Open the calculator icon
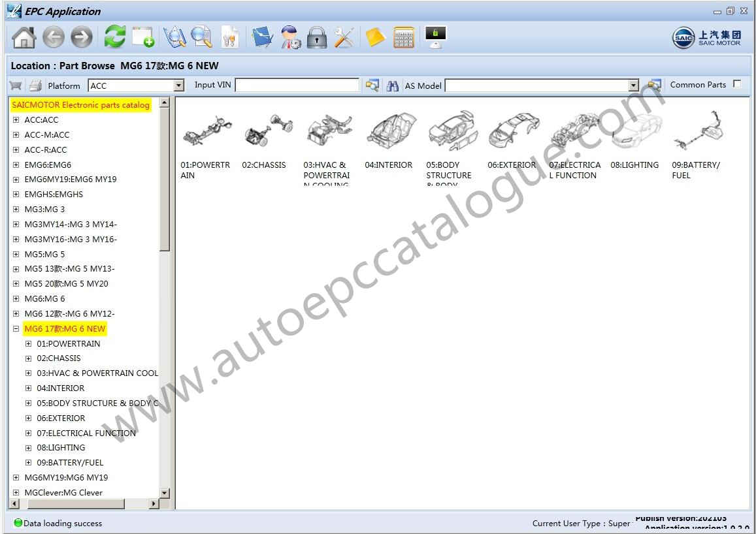Viewport: 756px width, 534px height. (404, 37)
